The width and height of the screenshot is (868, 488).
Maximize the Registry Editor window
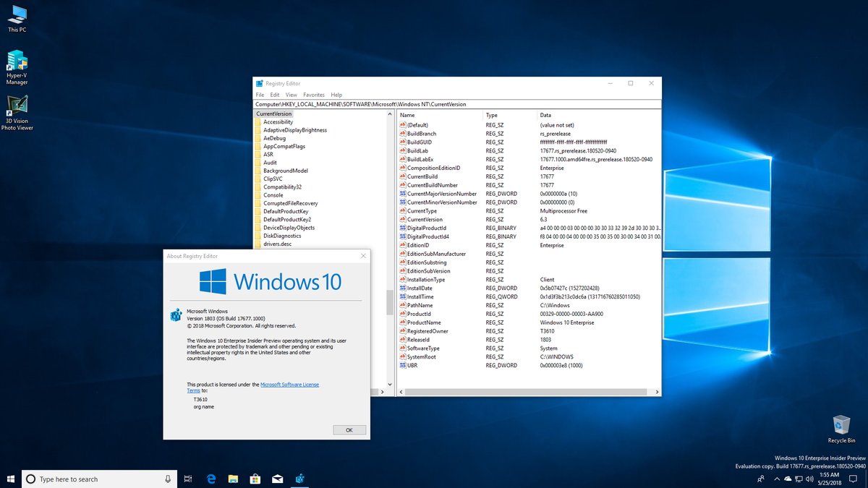point(630,83)
